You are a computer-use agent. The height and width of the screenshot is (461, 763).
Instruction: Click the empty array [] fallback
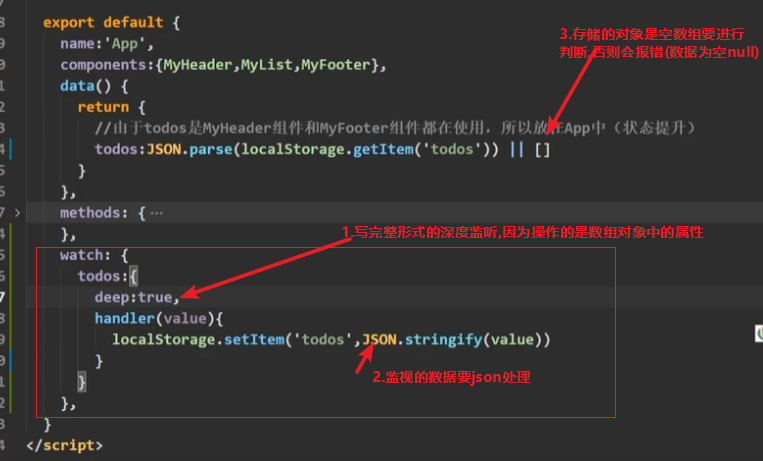point(543,149)
